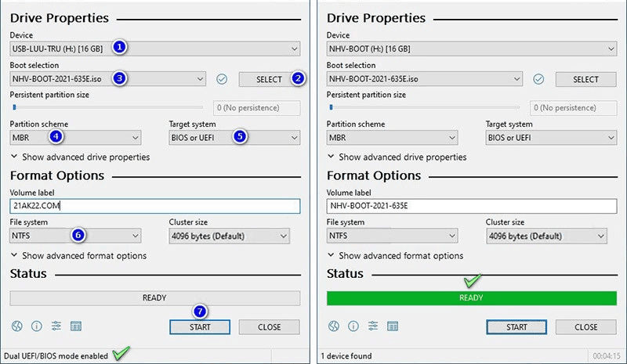627x364 pixels.
Task: Open the log icon in right window
Action: pos(393,326)
